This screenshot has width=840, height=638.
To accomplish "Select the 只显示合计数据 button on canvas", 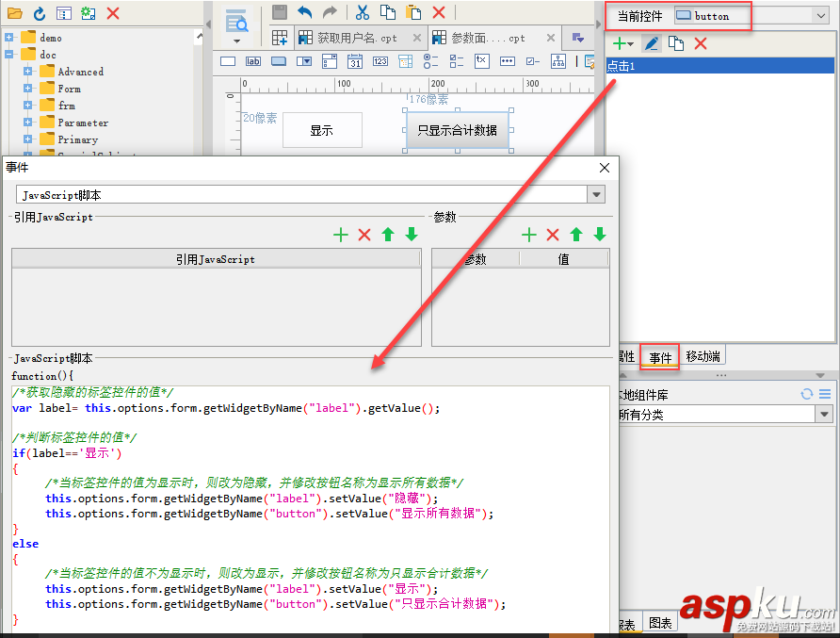I will click(x=458, y=130).
